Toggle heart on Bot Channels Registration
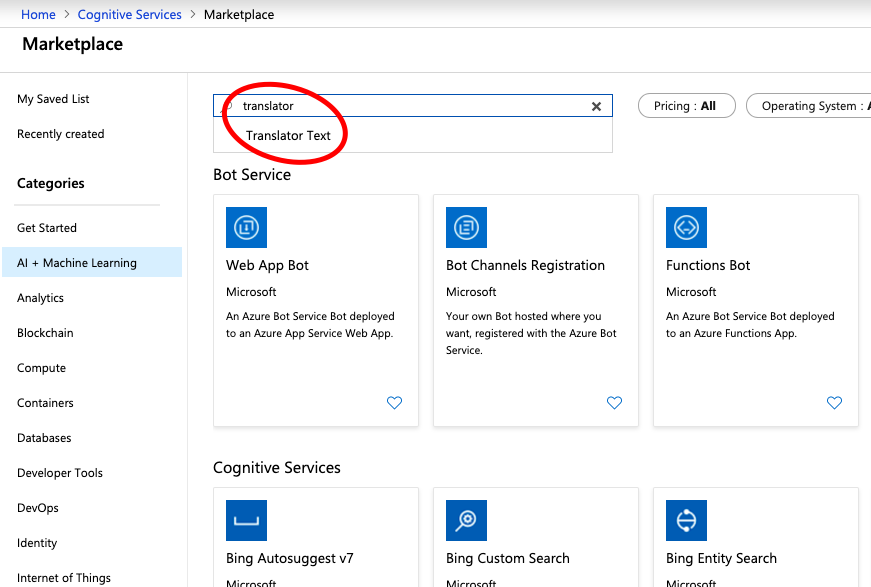This screenshot has width=871, height=587. point(614,403)
